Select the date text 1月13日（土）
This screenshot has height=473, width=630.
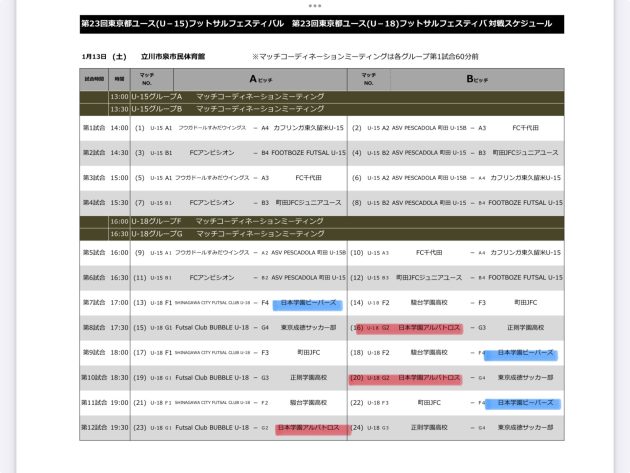point(104,57)
